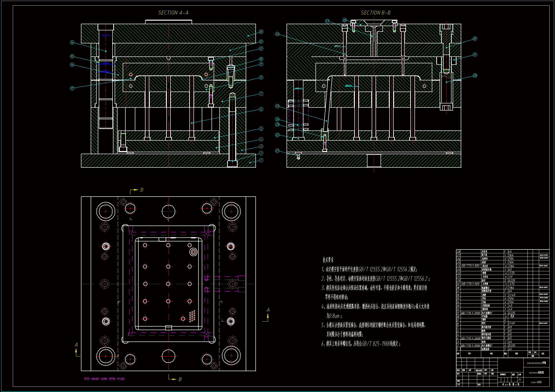555x392 pixels.
Task: Click the xxxxxx装配图 title block cell
Action: pyautogui.click(x=536, y=373)
